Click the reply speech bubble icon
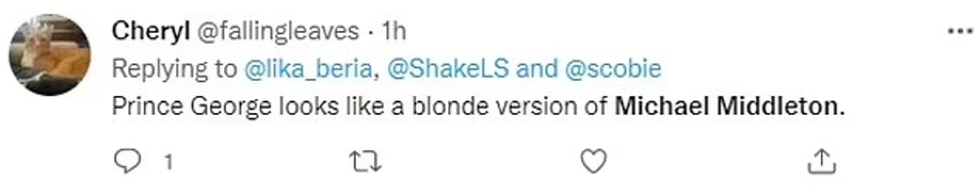This screenshot has width=980, height=195. (x=128, y=162)
